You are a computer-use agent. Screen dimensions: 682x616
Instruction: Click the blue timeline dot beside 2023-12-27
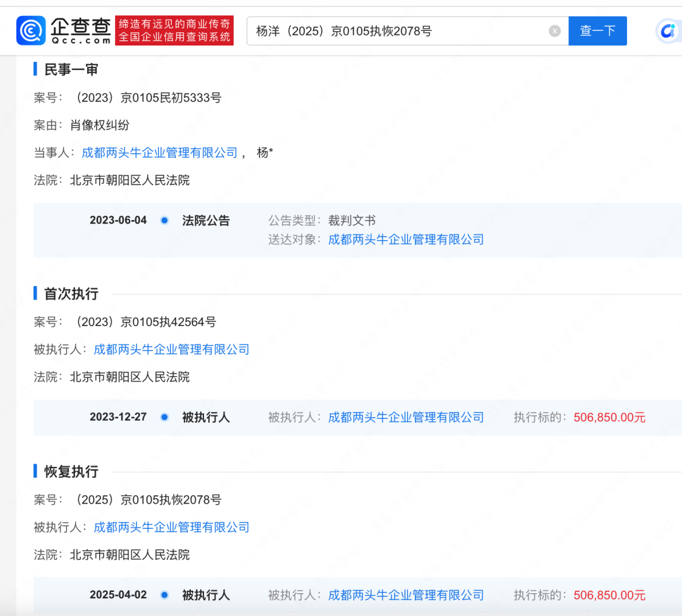(164, 417)
